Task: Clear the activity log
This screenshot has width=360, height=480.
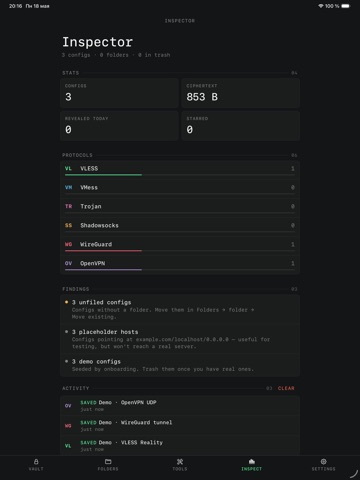Action: tap(286, 388)
